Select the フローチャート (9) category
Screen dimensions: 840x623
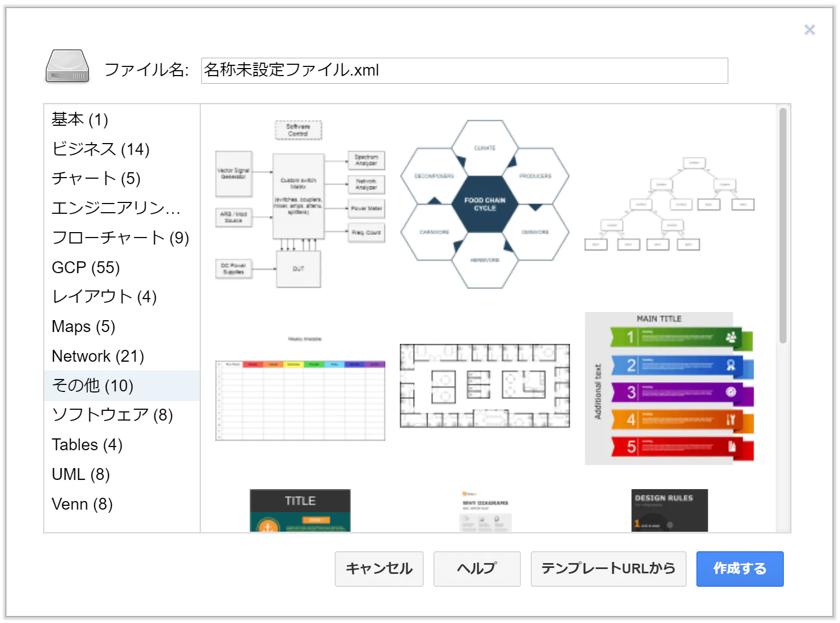tap(122, 238)
